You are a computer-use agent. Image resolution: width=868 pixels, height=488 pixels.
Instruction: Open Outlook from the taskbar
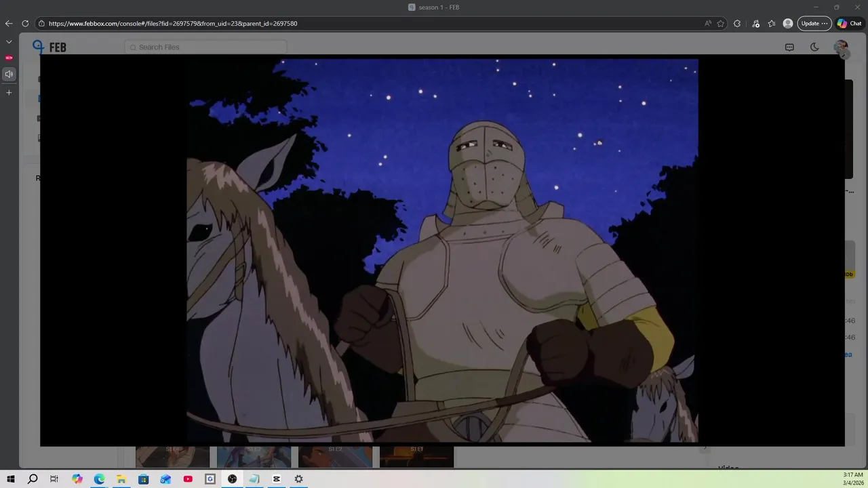coord(165,479)
